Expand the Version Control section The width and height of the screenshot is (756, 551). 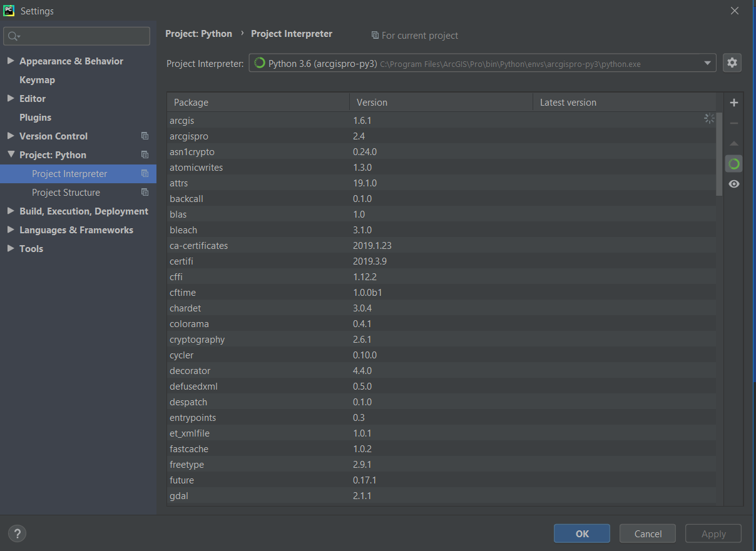tap(11, 136)
